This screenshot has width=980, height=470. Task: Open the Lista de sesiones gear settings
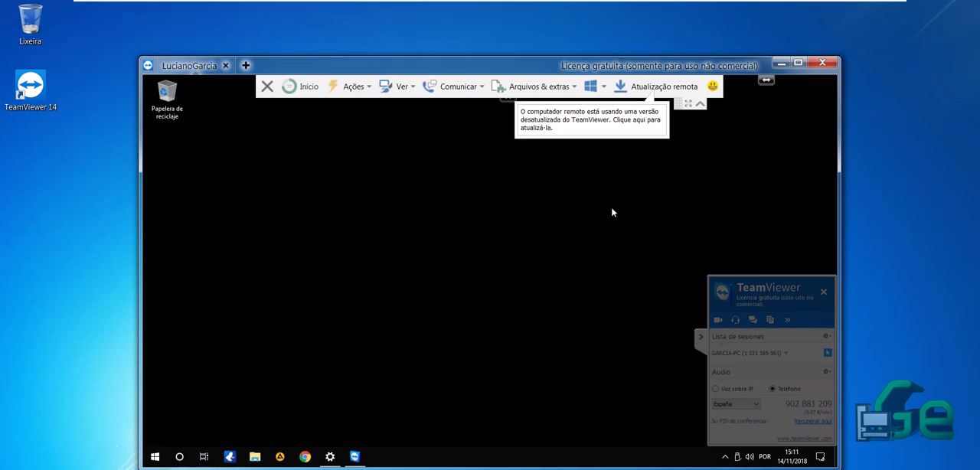[827, 336]
